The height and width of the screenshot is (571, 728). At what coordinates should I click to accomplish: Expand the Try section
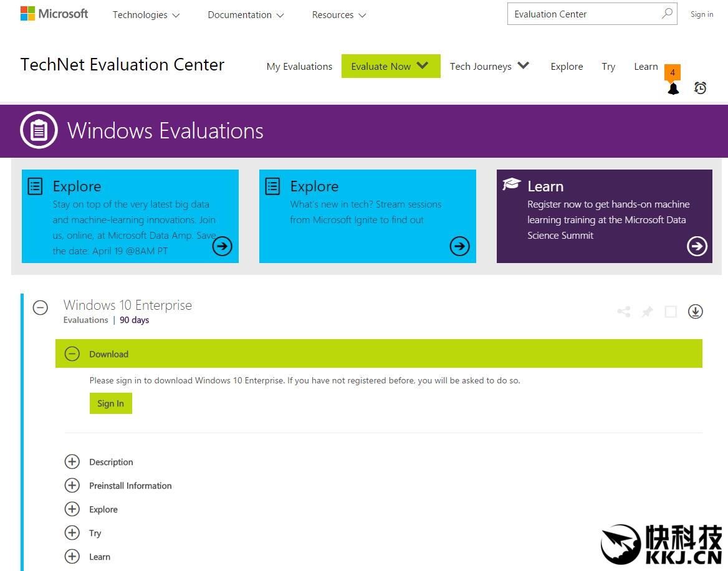click(x=72, y=532)
